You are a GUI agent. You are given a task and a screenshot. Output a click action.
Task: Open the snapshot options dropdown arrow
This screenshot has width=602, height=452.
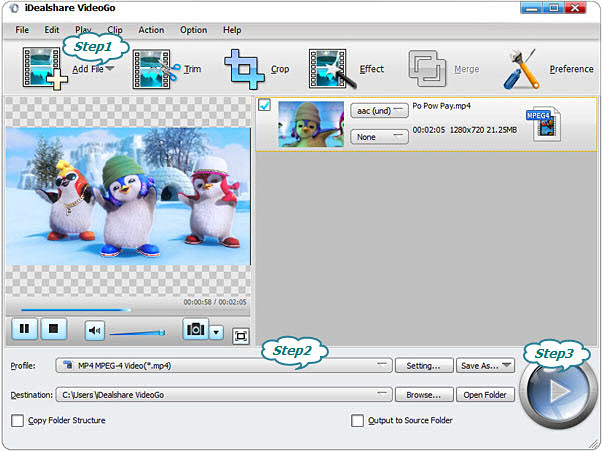click(217, 332)
